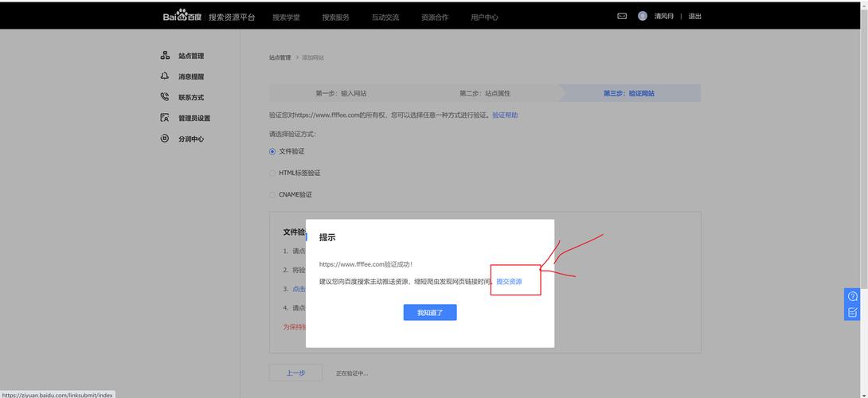868x398 pixels.
Task: Click the 上一步 button
Action: 295,373
